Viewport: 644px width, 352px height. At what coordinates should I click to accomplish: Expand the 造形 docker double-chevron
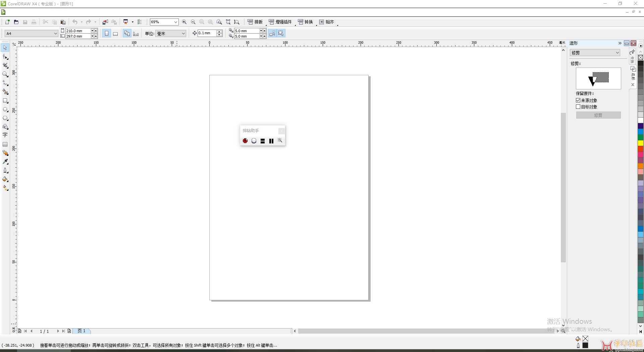tap(620, 43)
